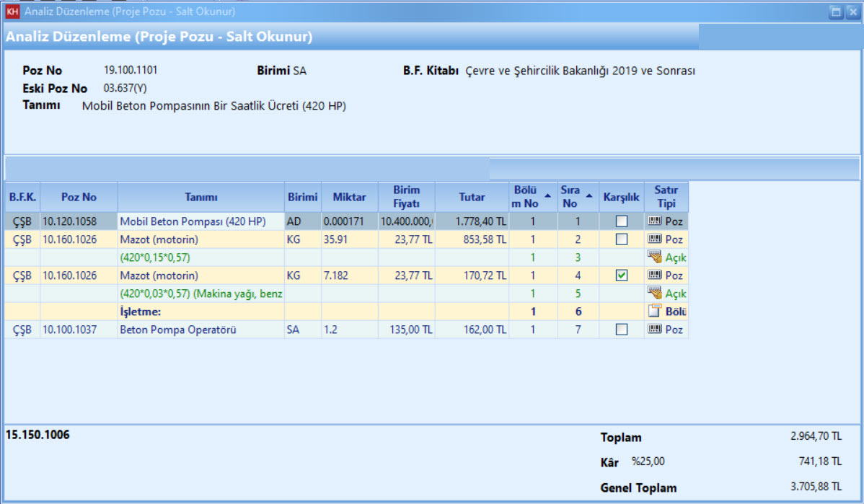Click the Açık icon in Makina yağı row
864x504 pixels.
[655, 293]
